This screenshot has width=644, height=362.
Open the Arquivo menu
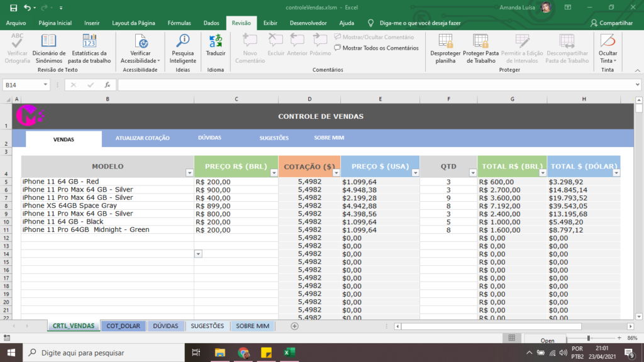pos(16,23)
